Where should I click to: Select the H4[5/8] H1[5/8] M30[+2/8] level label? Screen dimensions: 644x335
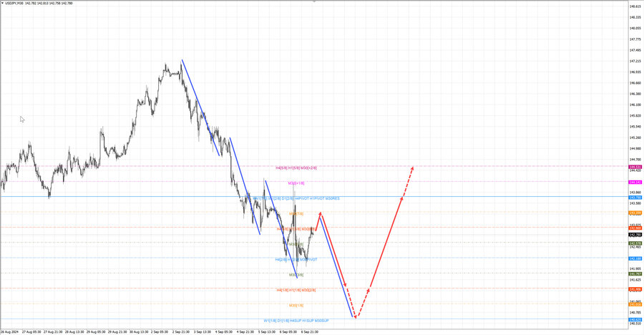point(296,168)
